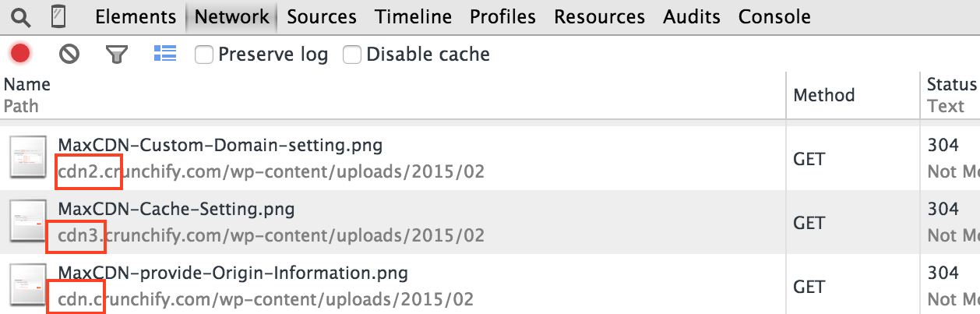Viewport: 980px width, 314px height.
Task: Clear the network log with clear icon
Action: tap(69, 54)
